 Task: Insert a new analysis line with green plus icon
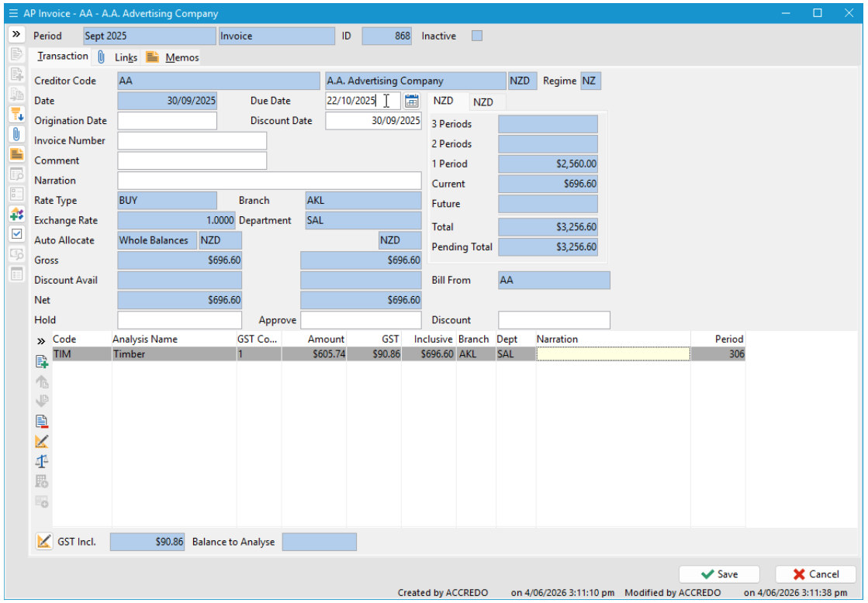coord(42,362)
